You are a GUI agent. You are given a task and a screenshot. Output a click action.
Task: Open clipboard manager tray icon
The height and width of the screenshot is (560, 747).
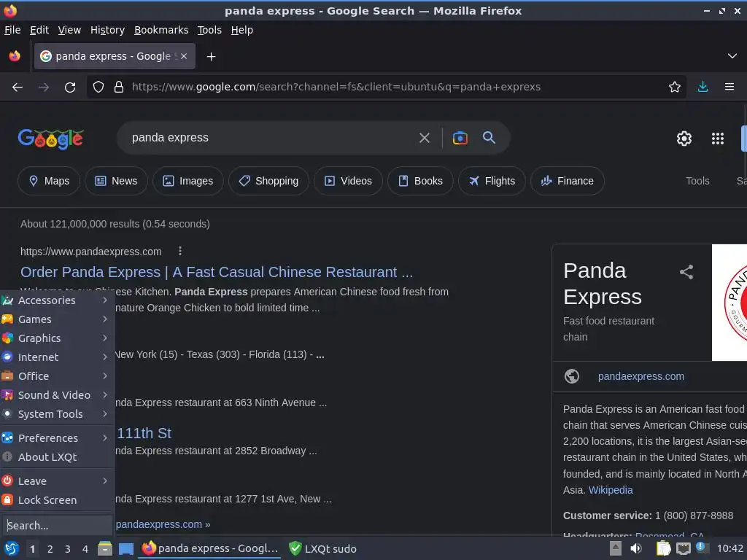[x=664, y=548]
